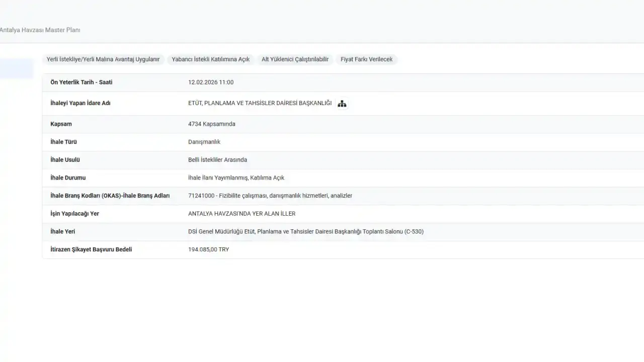Click 'ANTALYA HAVZASI'NDA YER ALAN İLLER' value
644x362 pixels.
point(242,214)
